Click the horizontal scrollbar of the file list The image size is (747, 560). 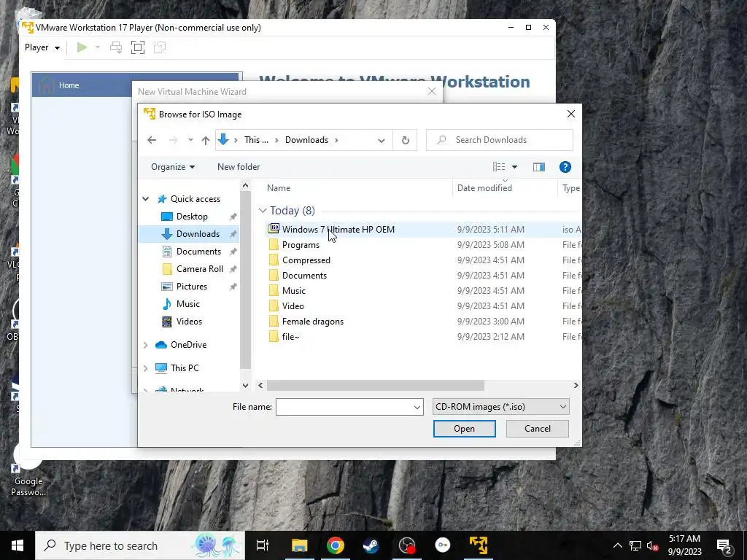point(376,385)
